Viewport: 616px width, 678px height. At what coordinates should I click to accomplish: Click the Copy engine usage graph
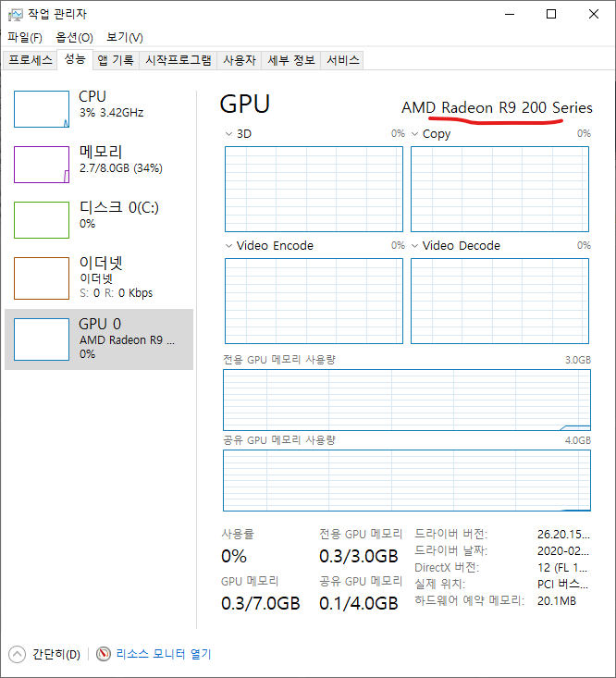click(499, 189)
